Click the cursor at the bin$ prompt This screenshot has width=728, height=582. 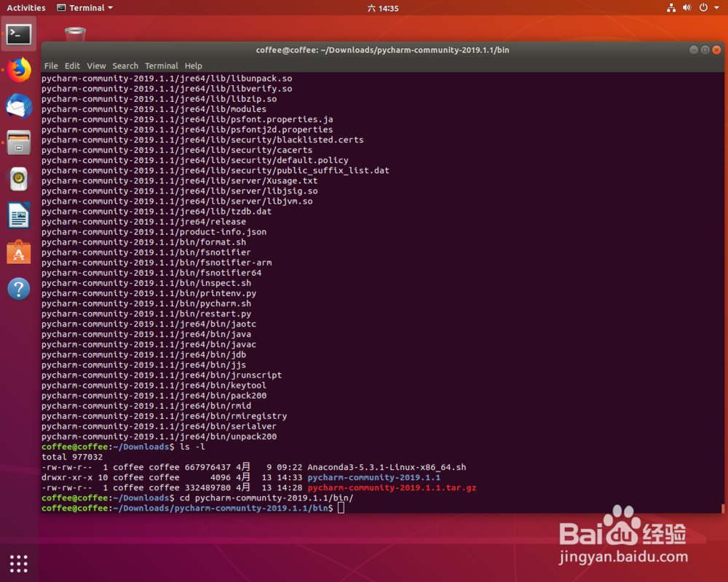click(341, 508)
